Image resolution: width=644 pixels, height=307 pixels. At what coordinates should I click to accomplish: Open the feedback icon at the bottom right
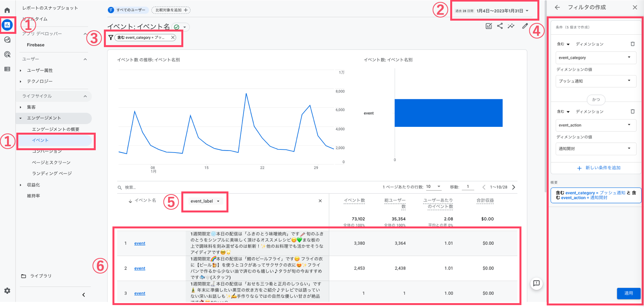pyautogui.click(x=537, y=283)
